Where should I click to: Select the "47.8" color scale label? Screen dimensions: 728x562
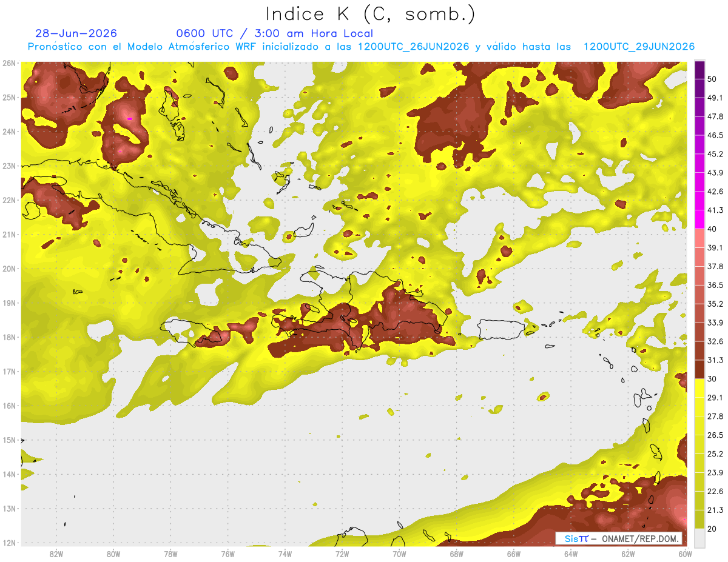[x=715, y=116]
